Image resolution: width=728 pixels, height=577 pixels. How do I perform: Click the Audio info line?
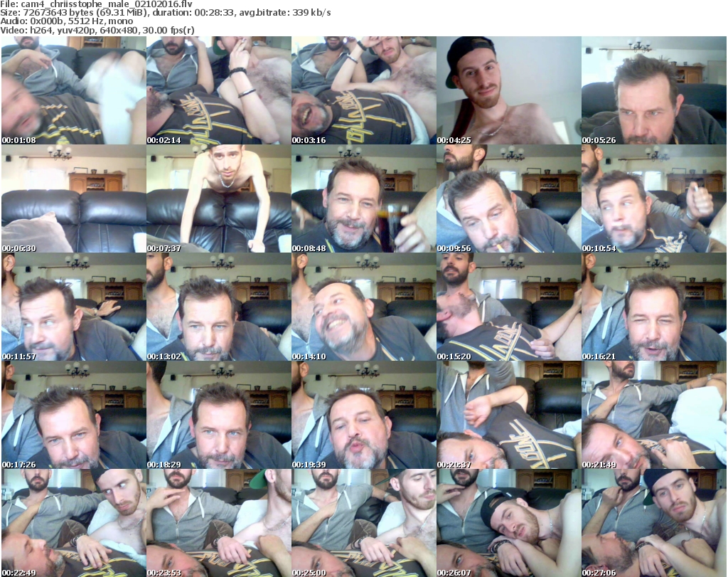pos(66,21)
